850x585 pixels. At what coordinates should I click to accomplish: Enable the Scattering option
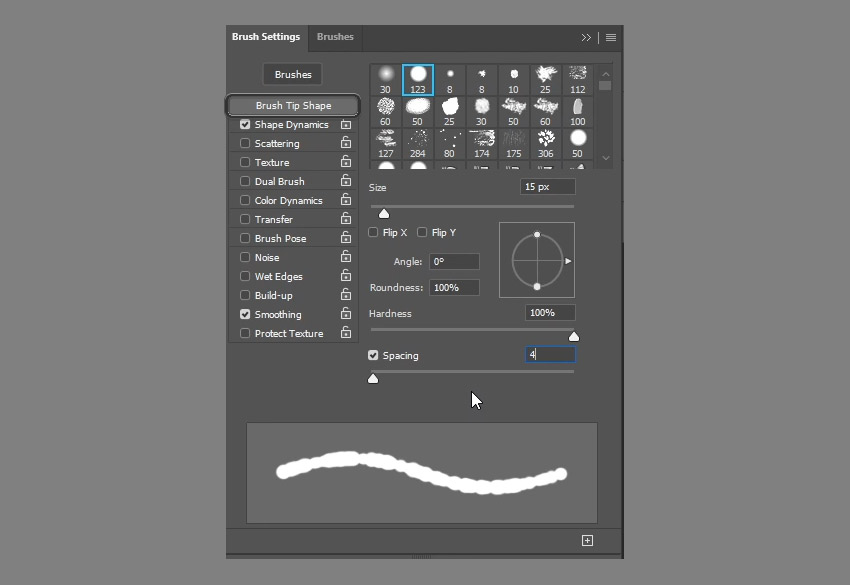245,143
